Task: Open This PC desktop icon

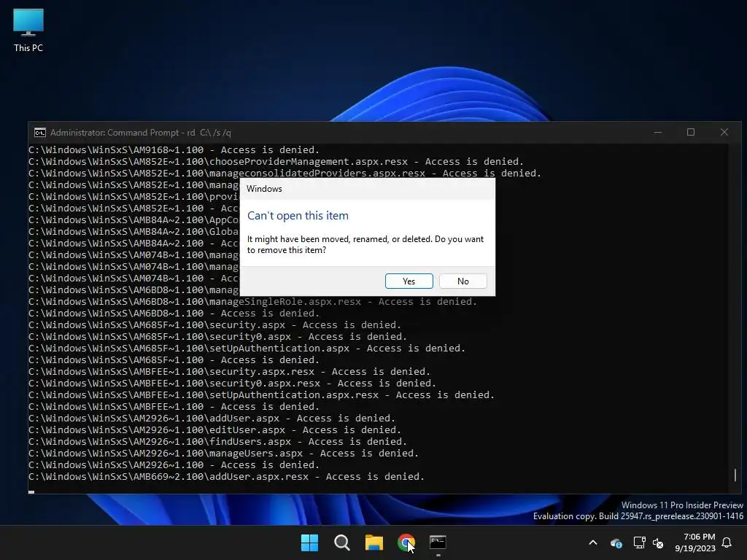Action: click(x=28, y=30)
